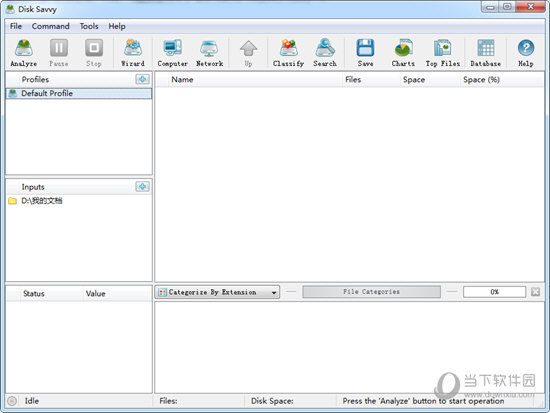The height and width of the screenshot is (413, 550).
Task: Open the Computer analysis option
Action: 172,53
